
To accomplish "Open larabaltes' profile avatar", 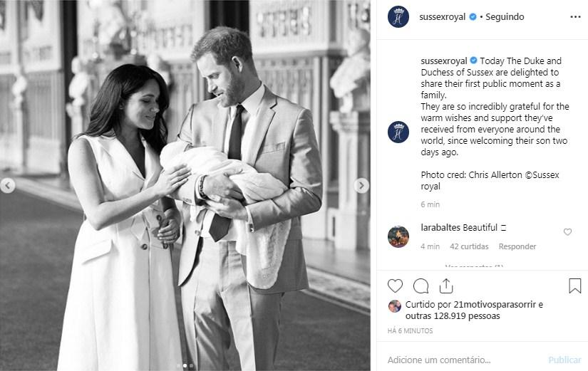I will click(x=398, y=236).
